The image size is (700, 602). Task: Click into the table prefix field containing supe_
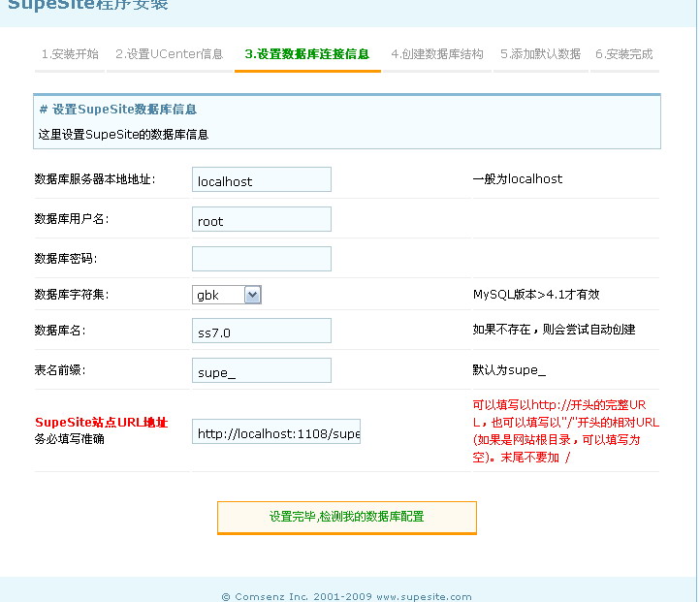pos(262,370)
